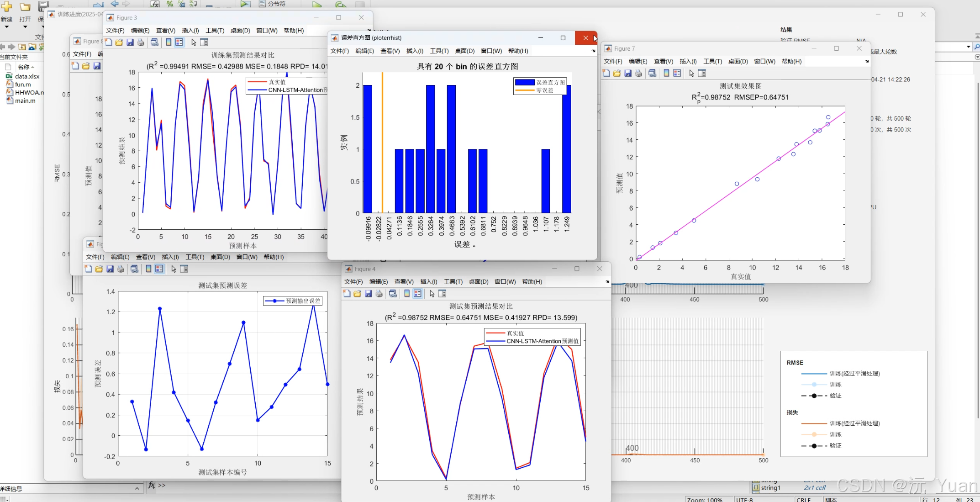Image resolution: width=980 pixels, height=502 pixels.
Task: Click Open file icon in Figure 3 toolbar
Action: pos(119,42)
